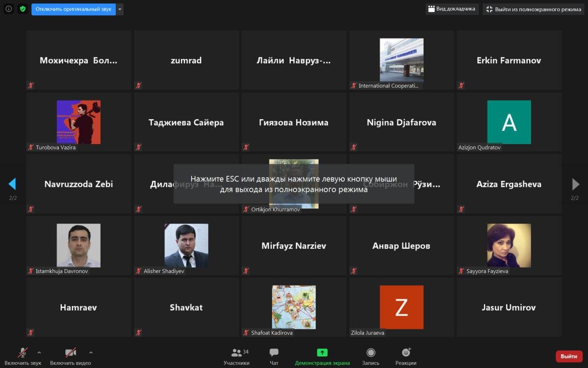The image size is (588, 368).
Task: Click Выйти из полноэкранного режима
Action: pos(533,9)
